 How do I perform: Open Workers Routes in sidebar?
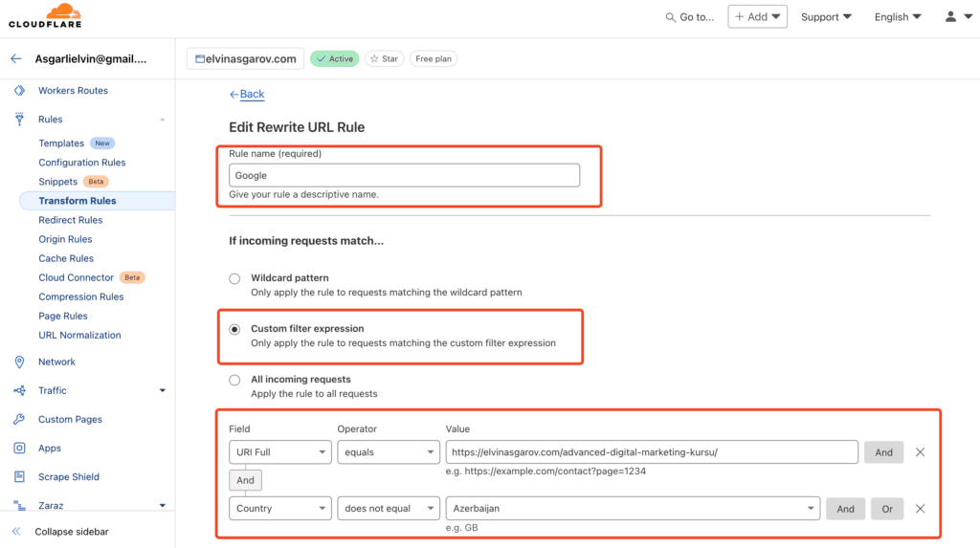[x=73, y=91]
